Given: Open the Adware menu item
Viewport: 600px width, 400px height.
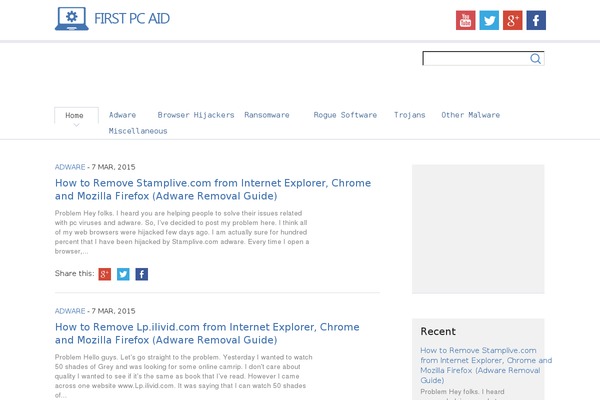Looking at the screenshot, I should tap(122, 115).
